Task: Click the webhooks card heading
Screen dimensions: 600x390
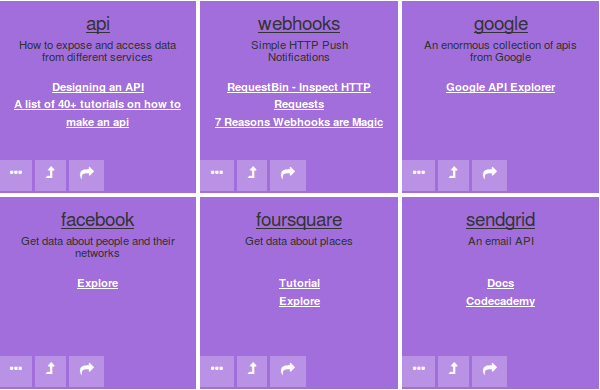Action: pyautogui.click(x=299, y=24)
